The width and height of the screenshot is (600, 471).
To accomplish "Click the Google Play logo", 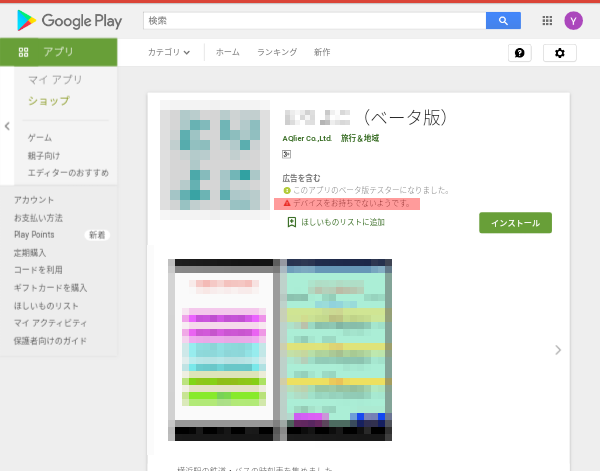I will tap(68, 20).
